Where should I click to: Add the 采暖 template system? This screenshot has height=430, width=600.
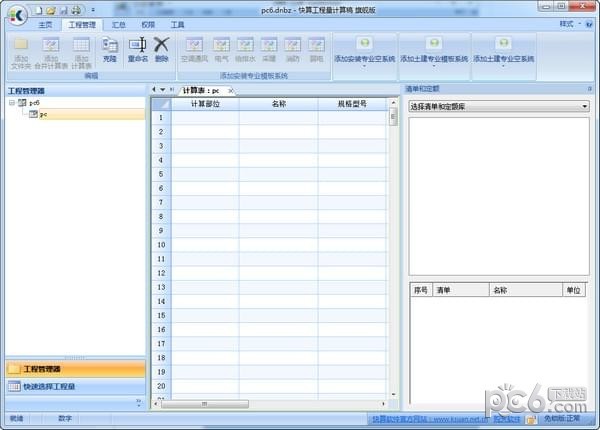click(269, 50)
